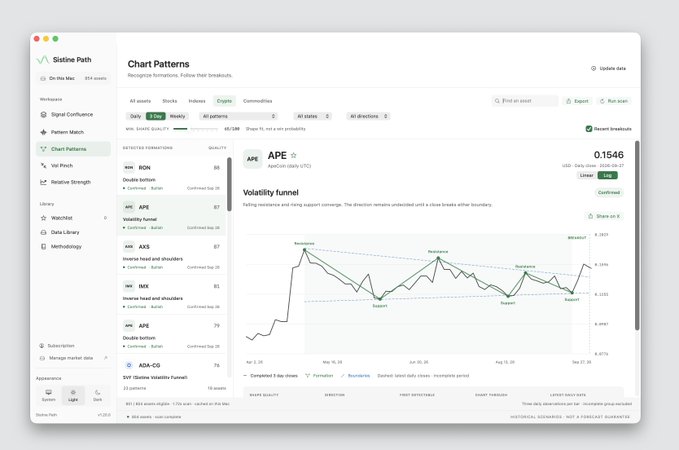Click the Export button
Viewport: 679px width, 450px height.
click(578, 101)
